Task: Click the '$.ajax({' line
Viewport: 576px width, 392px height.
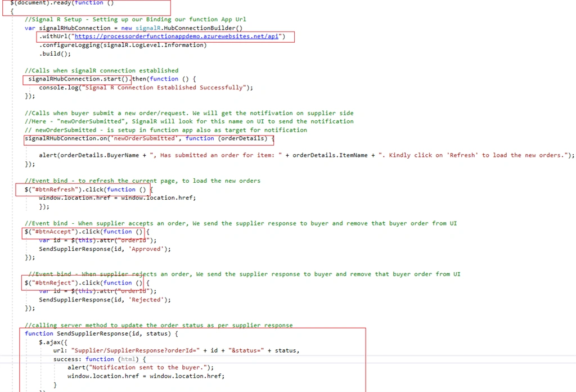Action: click(x=53, y=343)
